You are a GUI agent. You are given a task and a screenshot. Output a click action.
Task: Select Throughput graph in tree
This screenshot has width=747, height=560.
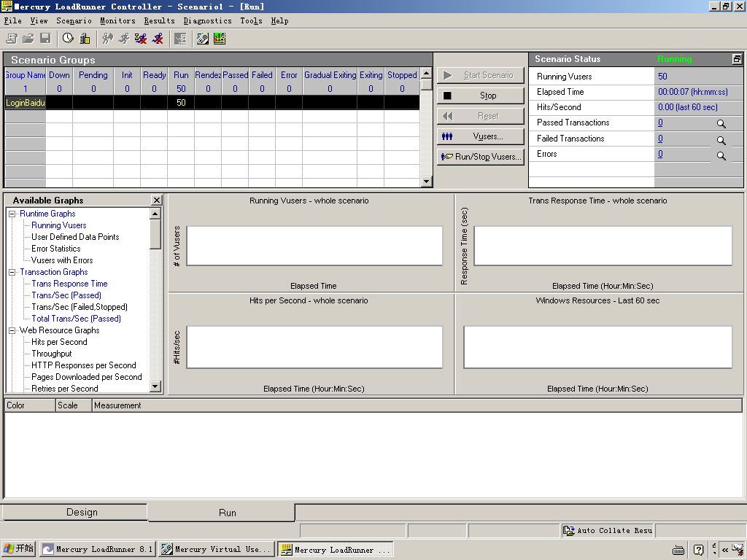point(52,354)
